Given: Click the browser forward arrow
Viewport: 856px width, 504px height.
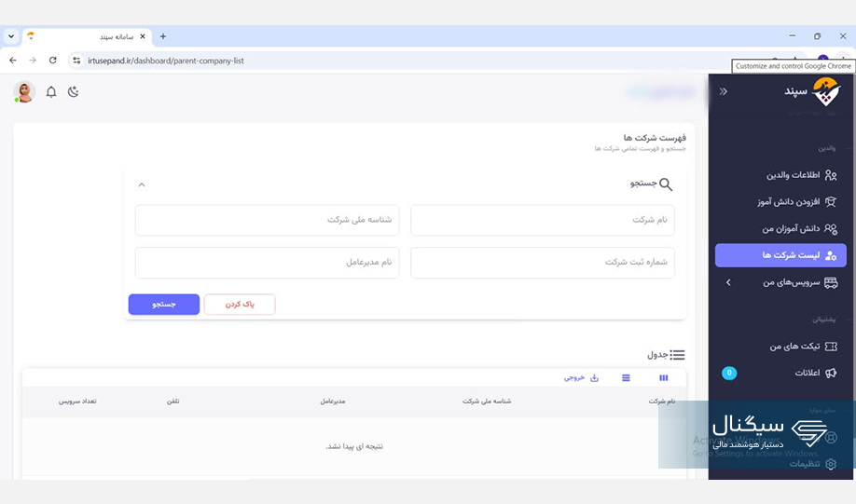Looking at the screenshot, I should pos(33,61).
